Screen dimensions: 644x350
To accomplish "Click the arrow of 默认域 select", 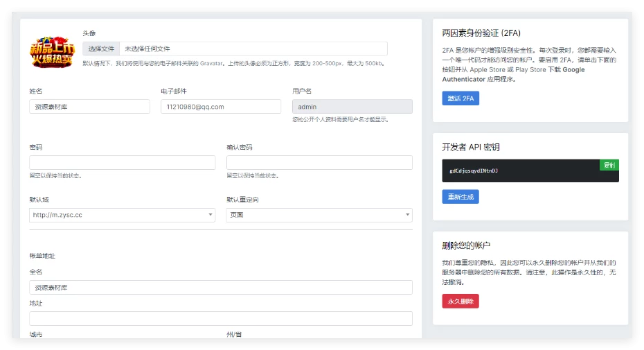I will click(211, 215).
